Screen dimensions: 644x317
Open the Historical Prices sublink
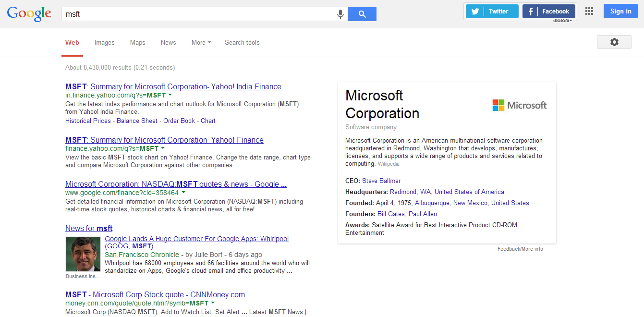(x=88, y=121)
